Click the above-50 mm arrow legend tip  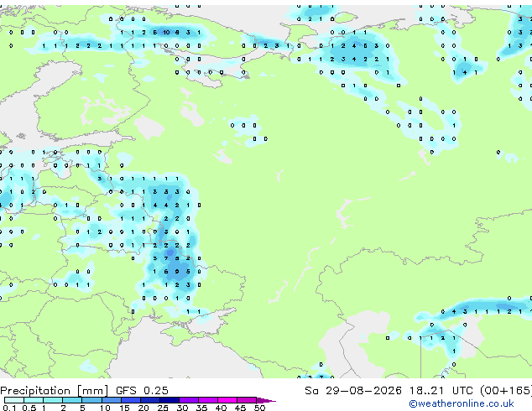point(266,400)
